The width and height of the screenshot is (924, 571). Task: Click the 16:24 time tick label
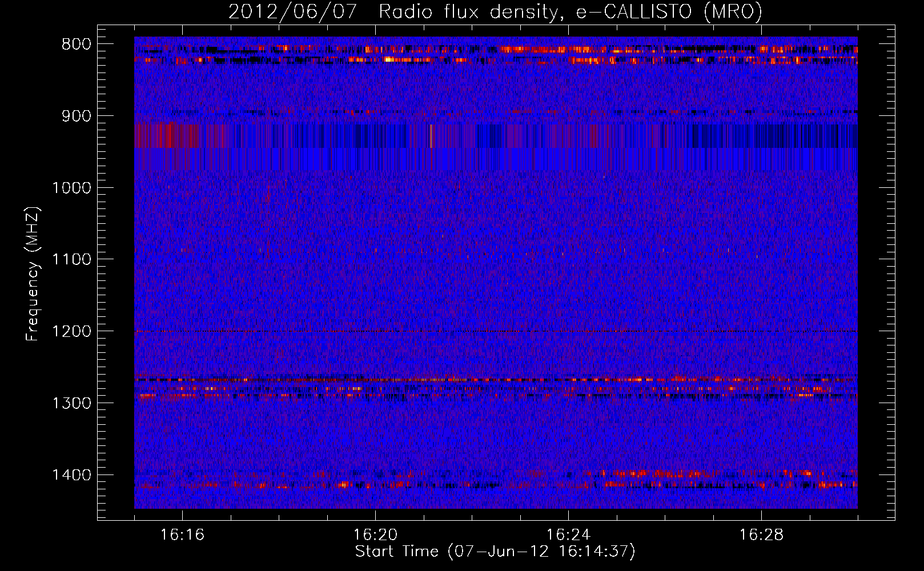568,535
